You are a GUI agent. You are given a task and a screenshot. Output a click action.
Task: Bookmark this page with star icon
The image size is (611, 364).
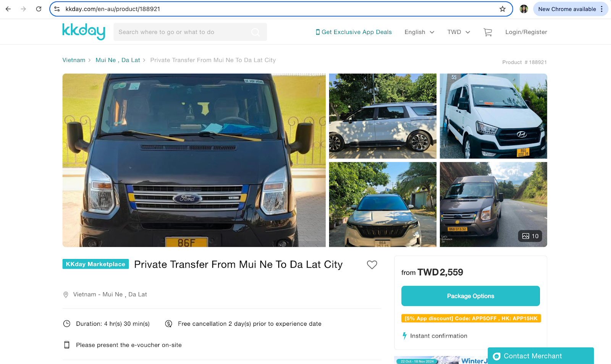coord(503,9)
